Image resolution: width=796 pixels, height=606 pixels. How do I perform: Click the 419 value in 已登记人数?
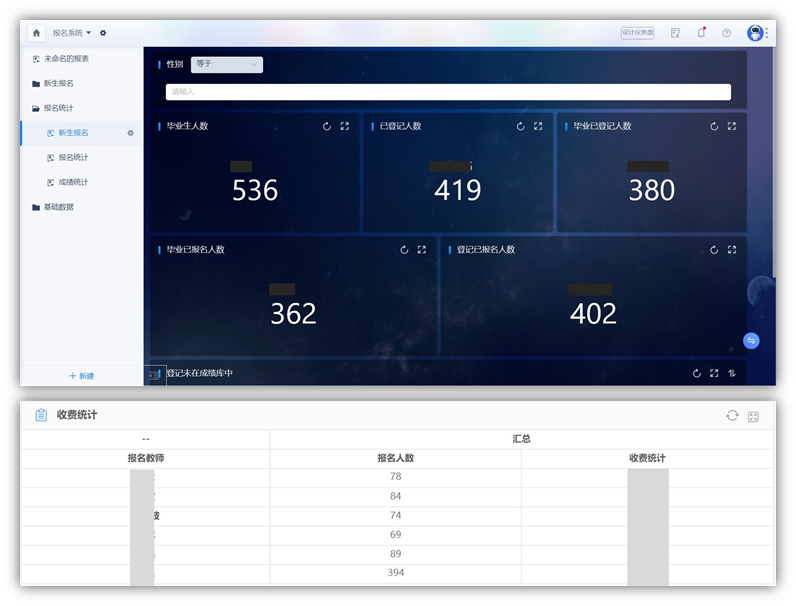[457, 190]
